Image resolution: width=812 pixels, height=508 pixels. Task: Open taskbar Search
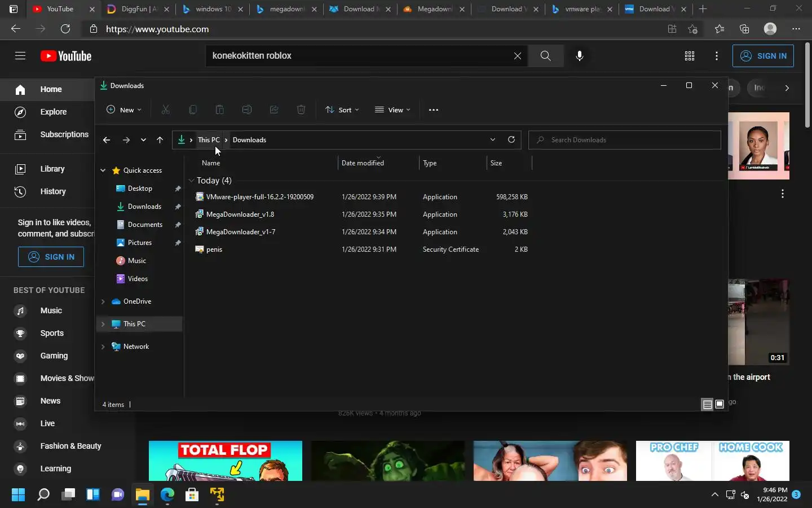(x=43, y=495)
